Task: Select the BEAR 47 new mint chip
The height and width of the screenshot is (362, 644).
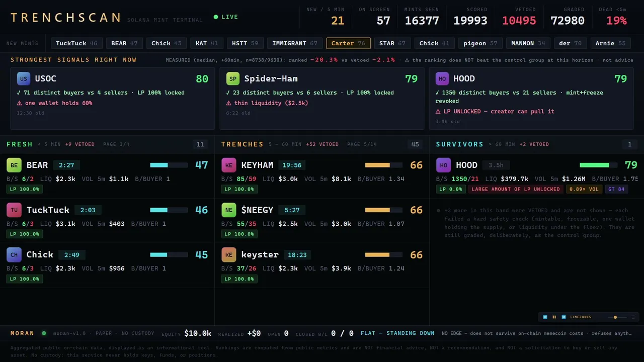Action: pyautogui.click(x=124, y=43)
